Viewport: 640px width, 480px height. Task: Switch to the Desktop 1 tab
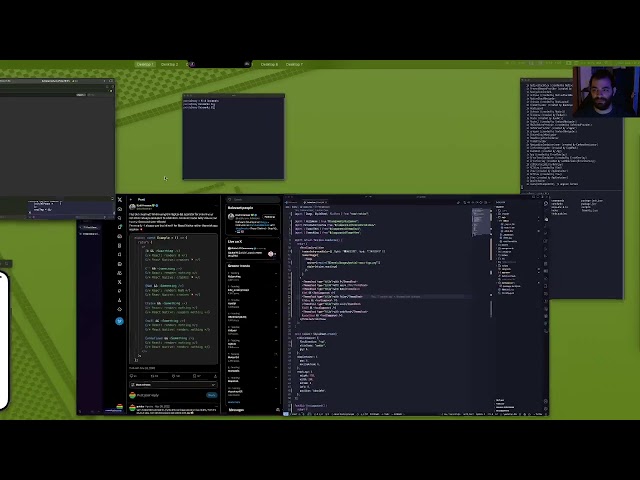click(145, 64)
